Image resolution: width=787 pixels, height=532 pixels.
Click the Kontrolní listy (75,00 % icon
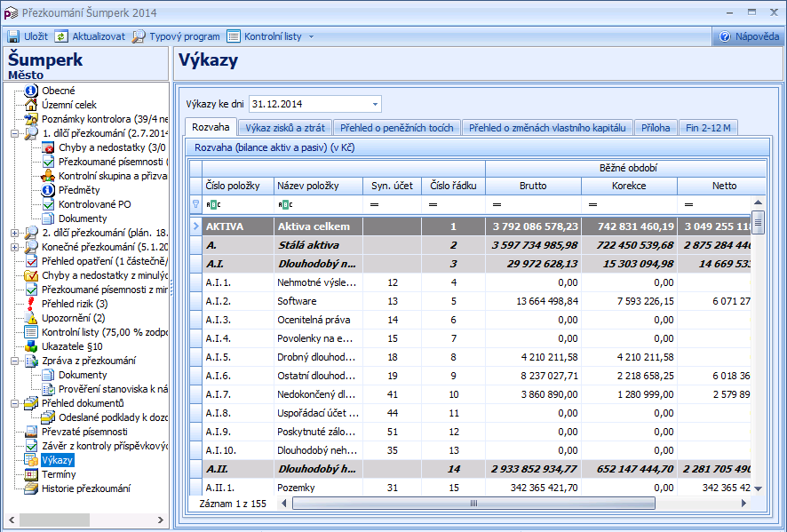pyautogui.click(x=31, y=332)
